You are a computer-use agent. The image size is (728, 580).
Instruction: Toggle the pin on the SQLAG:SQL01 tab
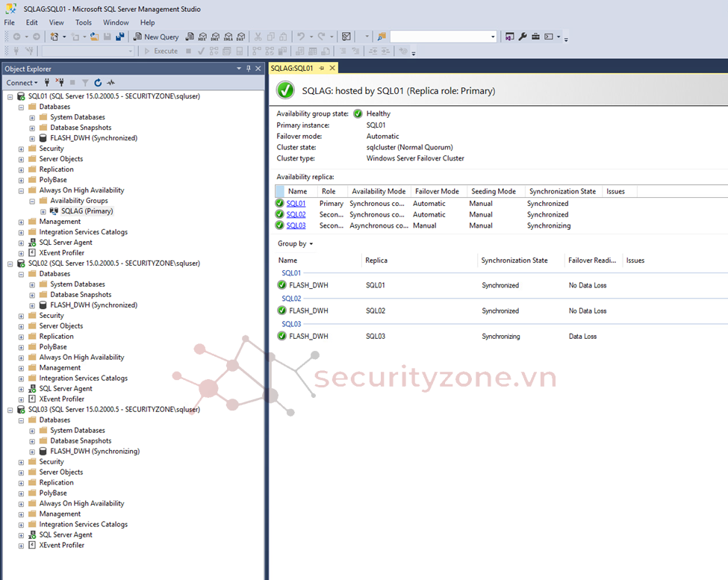[x=322, y=68]
